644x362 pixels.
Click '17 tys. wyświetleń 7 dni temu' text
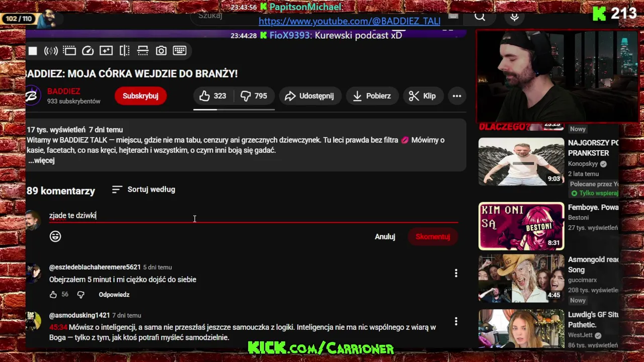click(75, 130)
